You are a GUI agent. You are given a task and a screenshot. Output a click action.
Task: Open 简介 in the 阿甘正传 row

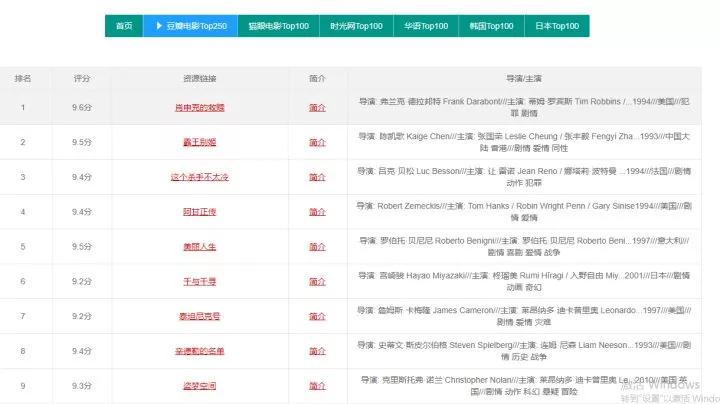coord(317,212)
